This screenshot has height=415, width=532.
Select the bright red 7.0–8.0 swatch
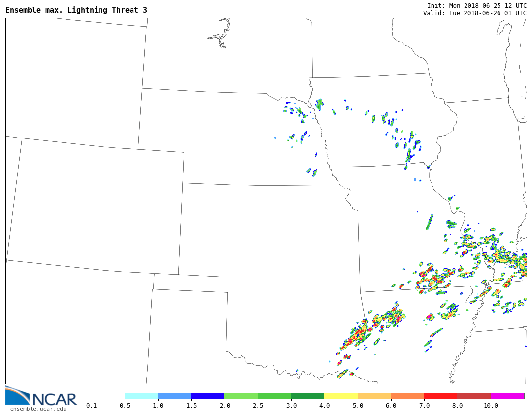tap(440, 396)
